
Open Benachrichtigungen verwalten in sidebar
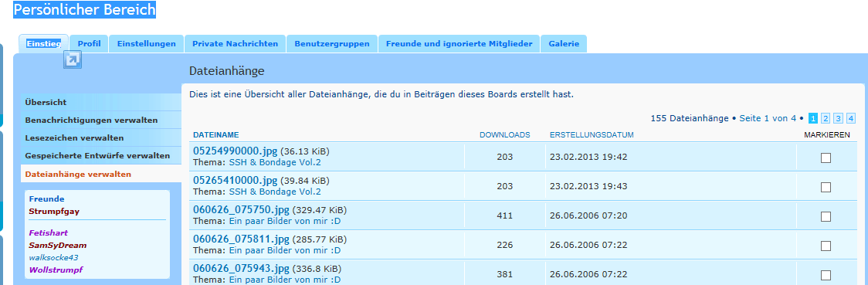click(x=100, y=120)
